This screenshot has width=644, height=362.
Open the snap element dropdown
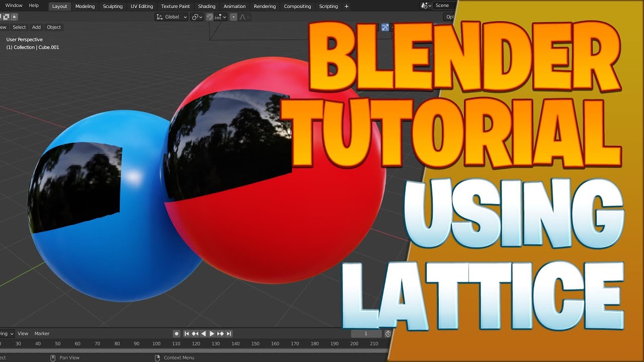click(x=221, y=17)
